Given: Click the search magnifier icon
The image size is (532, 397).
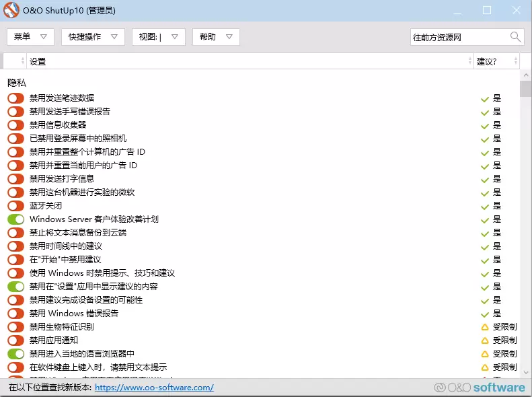Looking at the screenshot, I should 515,36.
